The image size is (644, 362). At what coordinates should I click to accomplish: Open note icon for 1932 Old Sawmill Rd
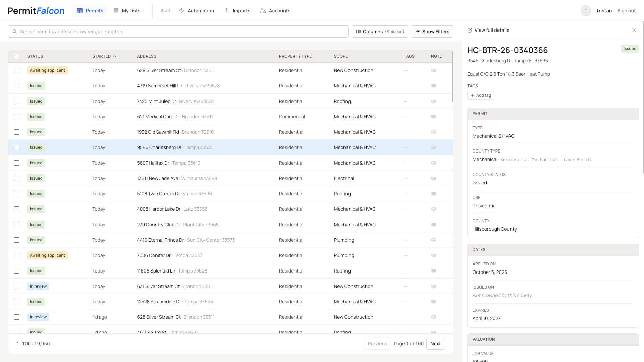(x=433, y=132)
